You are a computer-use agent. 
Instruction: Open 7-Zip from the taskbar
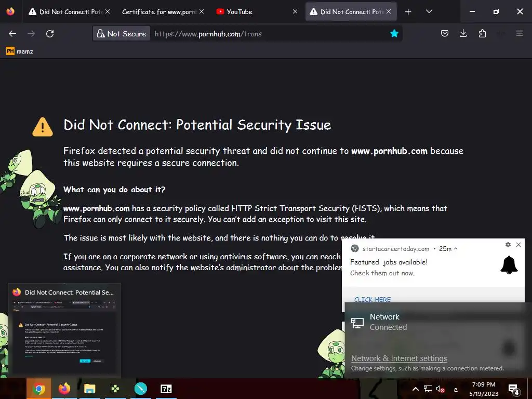[x=166, y=389]
